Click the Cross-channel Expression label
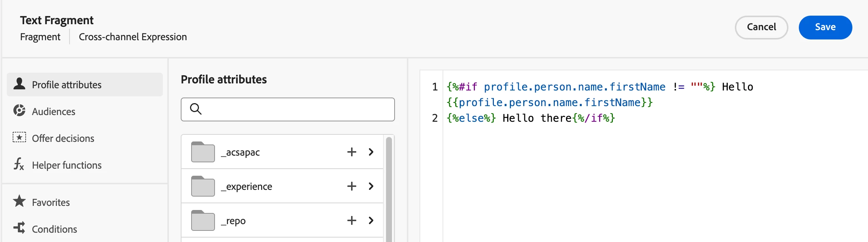The image size is (868, 242). tap(133, 37)
